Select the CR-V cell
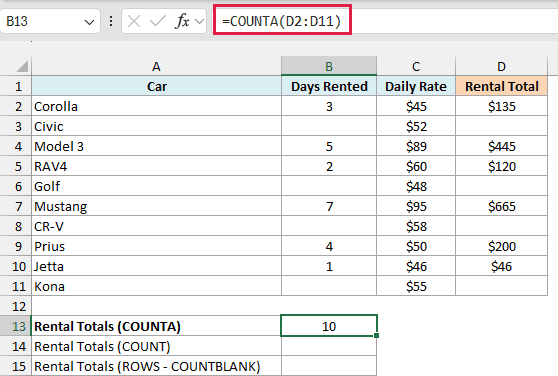 click(x=157, y=226)
